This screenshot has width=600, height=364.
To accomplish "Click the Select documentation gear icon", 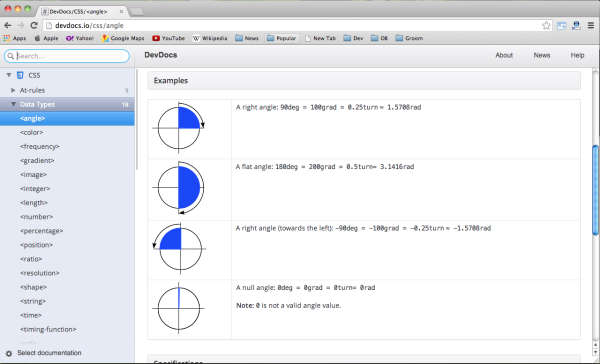I will click(9, 353).
